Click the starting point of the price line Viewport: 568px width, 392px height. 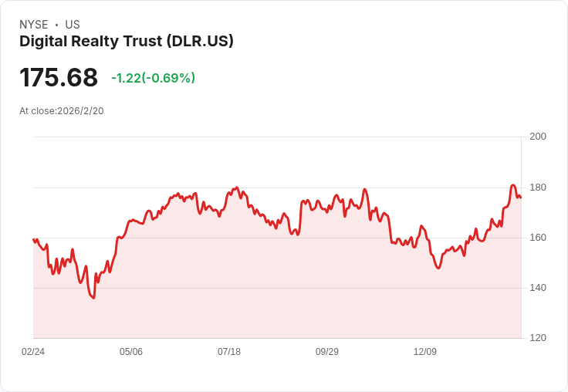(33, 239)
